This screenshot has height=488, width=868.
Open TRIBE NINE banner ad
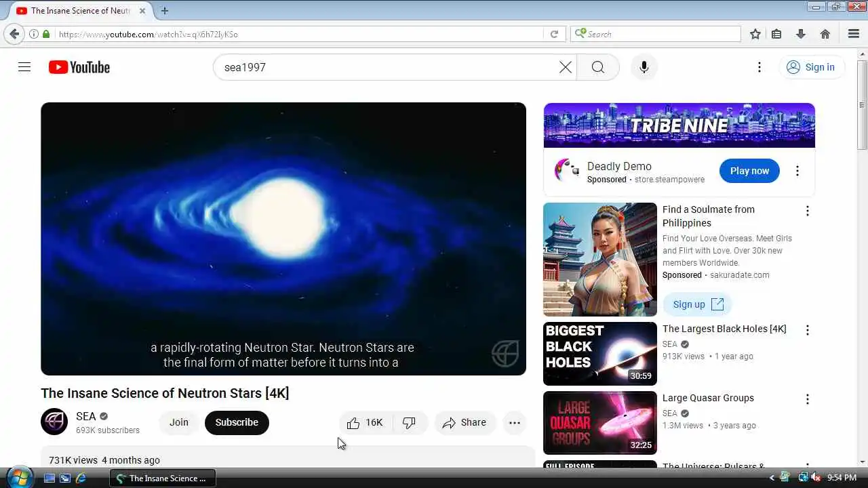(679, 125)
